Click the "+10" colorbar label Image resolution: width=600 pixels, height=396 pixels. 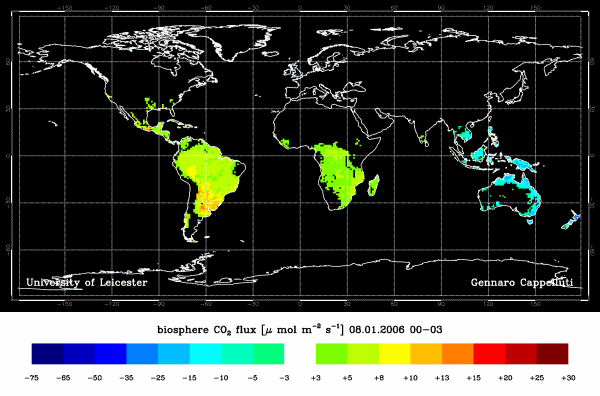(x=410, y=378)
